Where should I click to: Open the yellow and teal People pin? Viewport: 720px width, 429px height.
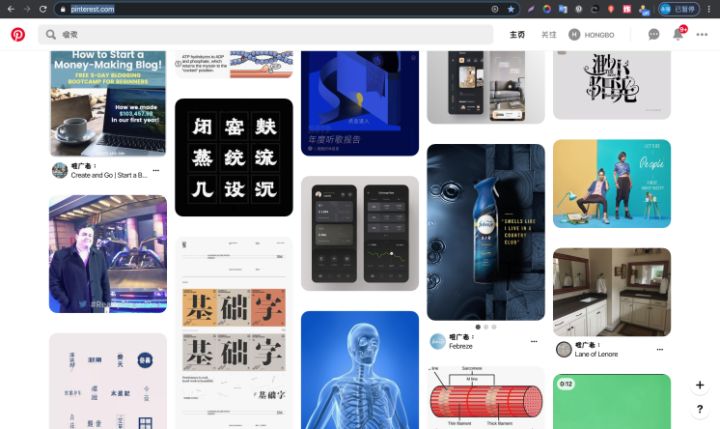pyautogui.click(x=612, y=183)
